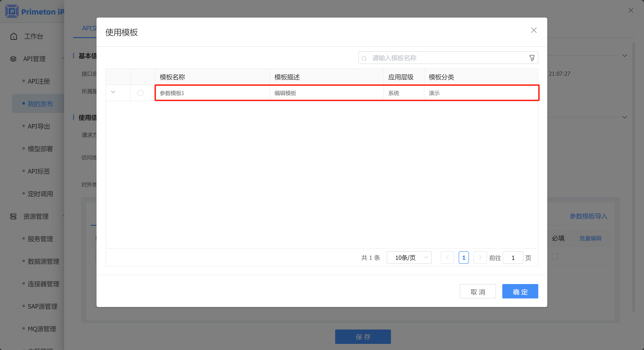644x350 pixels.
Task: Close the 使用模板 dialog with X
Action: click(x=534, y=30)
